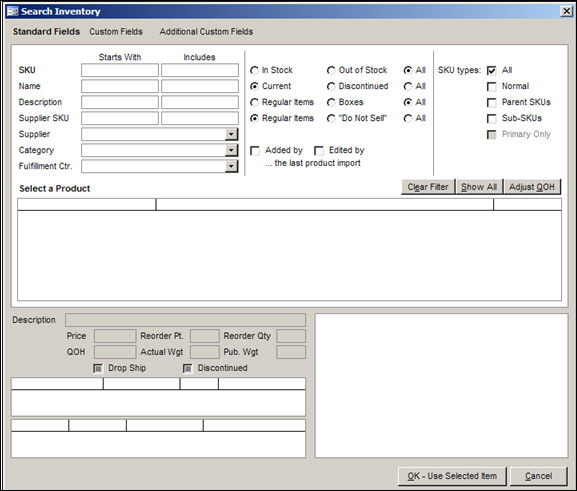
Task: Enable the Normal SKU type checkbox
Action: pos(491,86)
